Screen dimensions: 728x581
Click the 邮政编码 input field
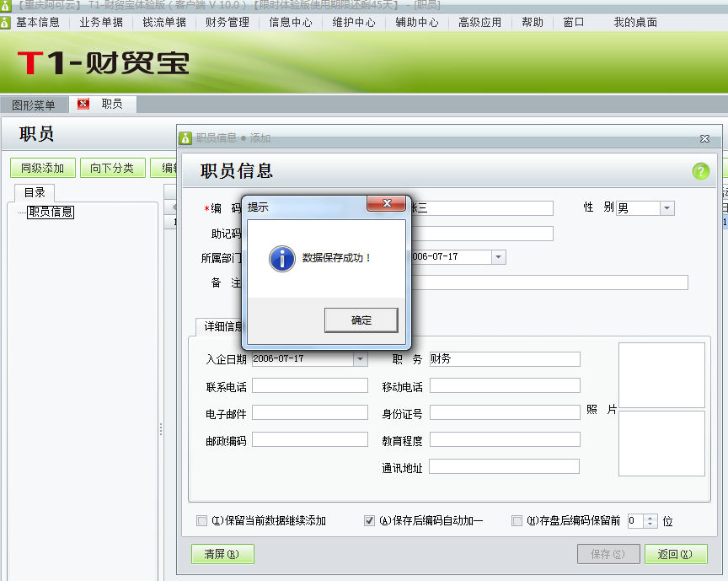[310, 439]
